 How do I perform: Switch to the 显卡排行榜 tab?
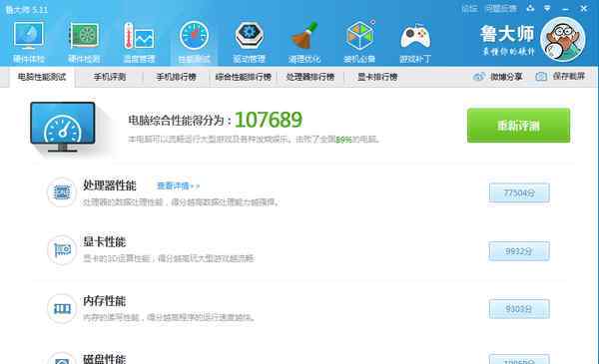377,77
